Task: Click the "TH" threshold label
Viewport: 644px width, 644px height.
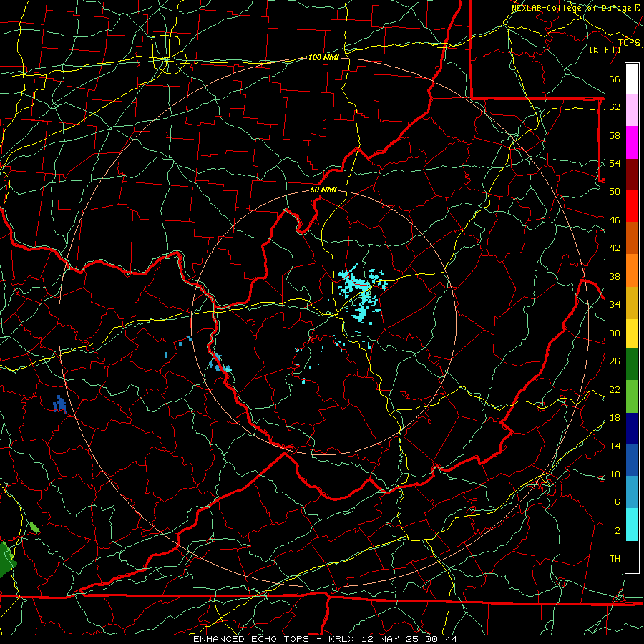Action: click(x=615, y=559)
